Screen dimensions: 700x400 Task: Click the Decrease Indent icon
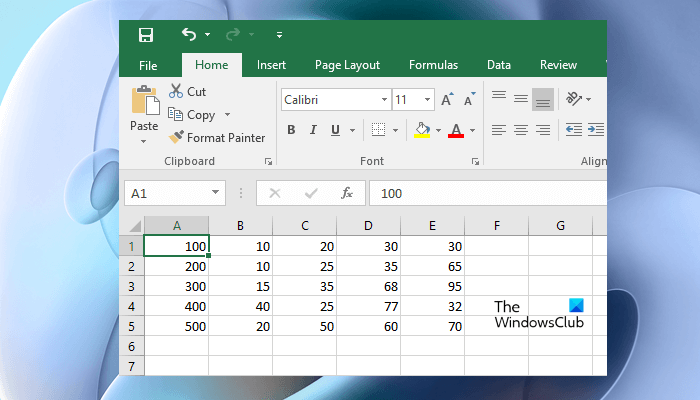[x=573, y=130]
